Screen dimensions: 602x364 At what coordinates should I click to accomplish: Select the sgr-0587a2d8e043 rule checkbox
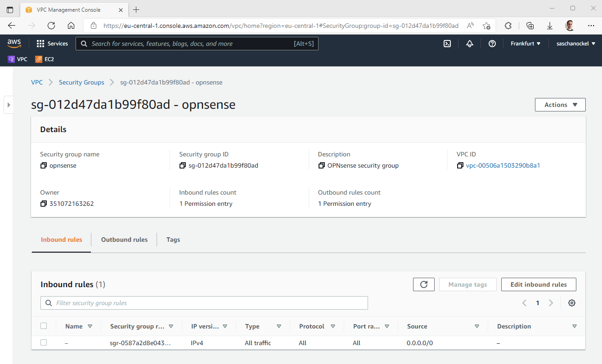point(44,342)
